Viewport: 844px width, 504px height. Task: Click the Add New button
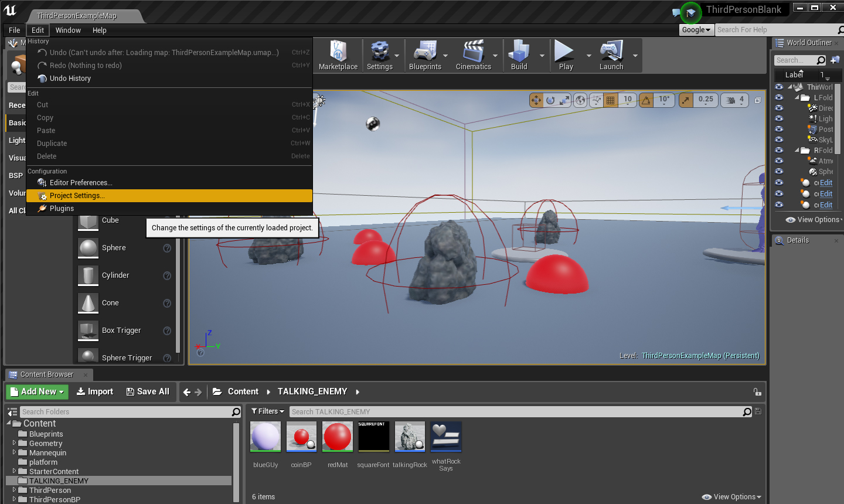click(37, 391)
